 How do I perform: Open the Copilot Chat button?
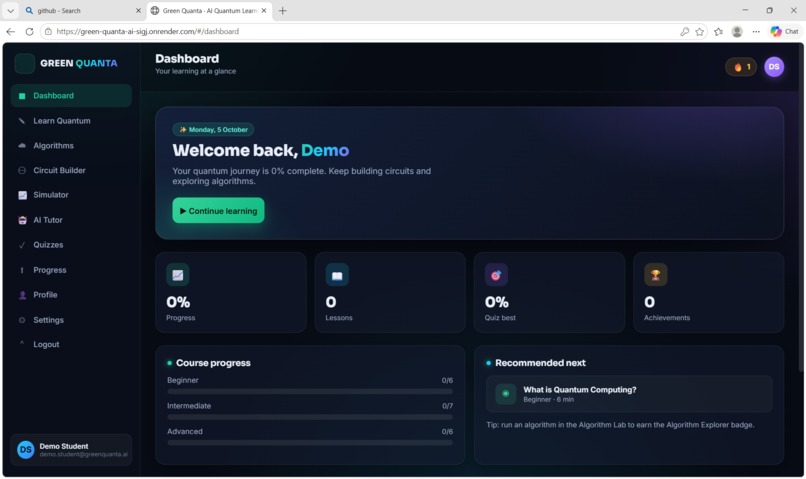point(784,31)
